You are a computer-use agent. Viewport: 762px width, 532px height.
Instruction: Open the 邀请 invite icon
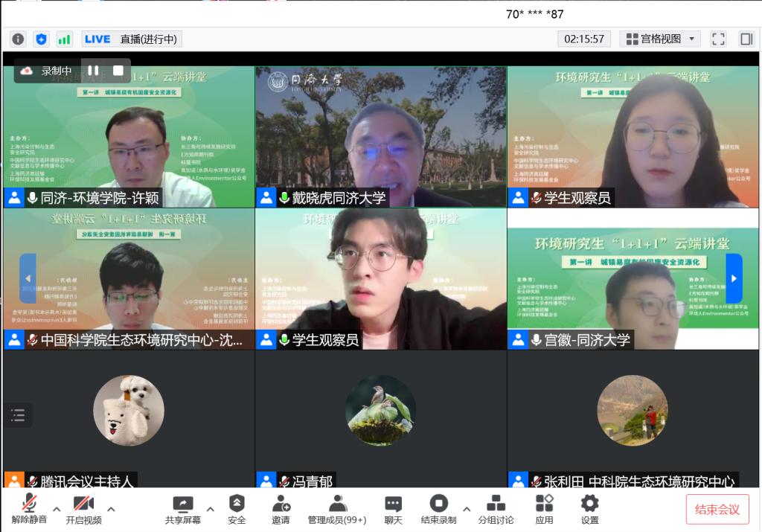coord(281,509)
